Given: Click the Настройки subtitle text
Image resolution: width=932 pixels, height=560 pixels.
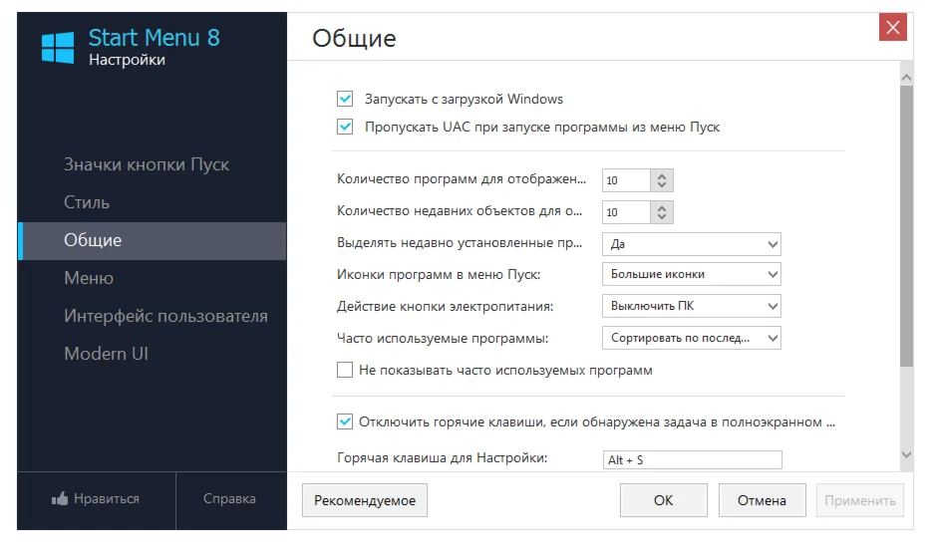Looking at the screenshot, I should pos(128,60).
